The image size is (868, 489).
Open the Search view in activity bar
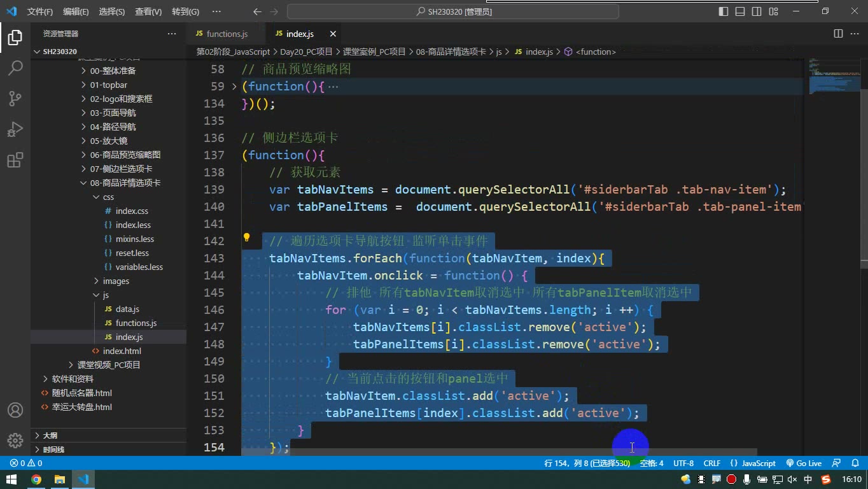pos(15,67)
